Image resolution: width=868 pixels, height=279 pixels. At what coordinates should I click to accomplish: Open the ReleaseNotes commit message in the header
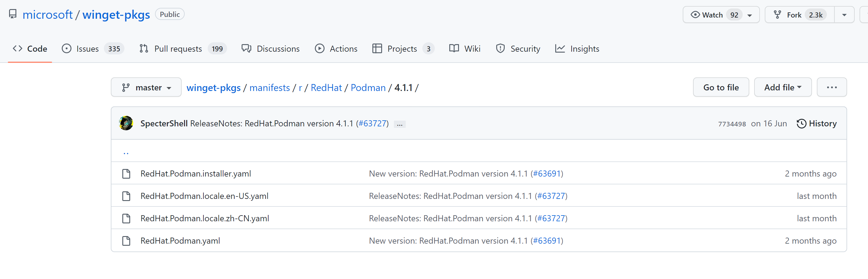(x=271, y=124)
